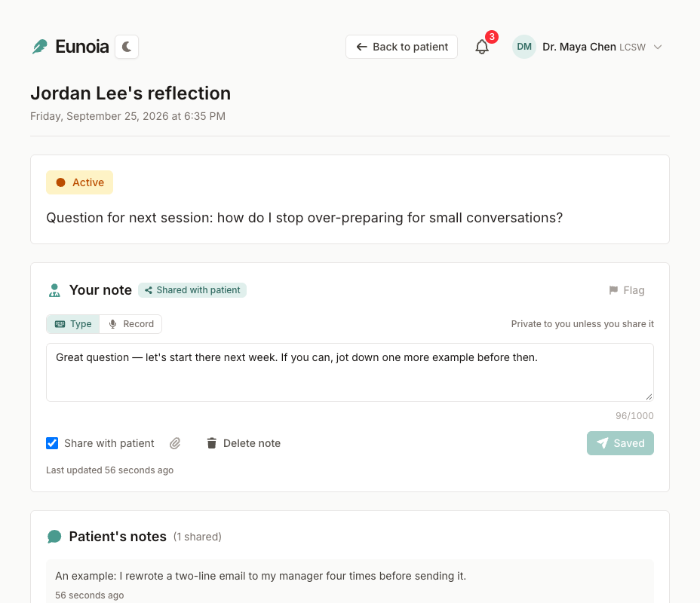Toggle dark mode with the moon icon
This screenshot has height=603, width=700.
click(127, 47)
